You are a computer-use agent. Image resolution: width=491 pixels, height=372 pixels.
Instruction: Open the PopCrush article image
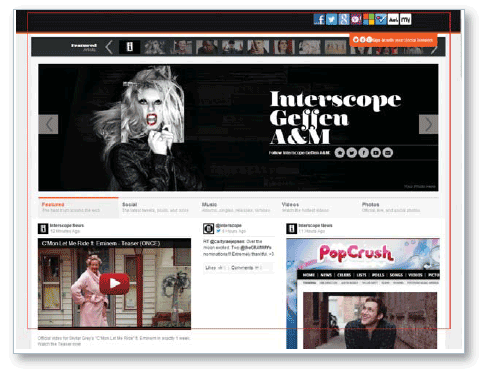point(363,294)
